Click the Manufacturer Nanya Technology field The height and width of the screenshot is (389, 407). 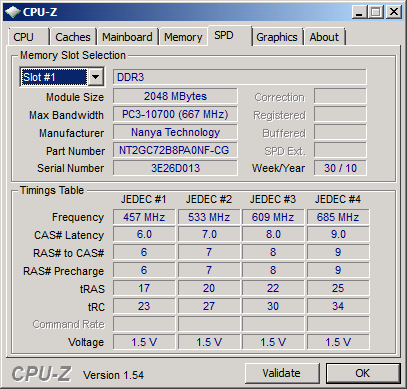(175, 132)
